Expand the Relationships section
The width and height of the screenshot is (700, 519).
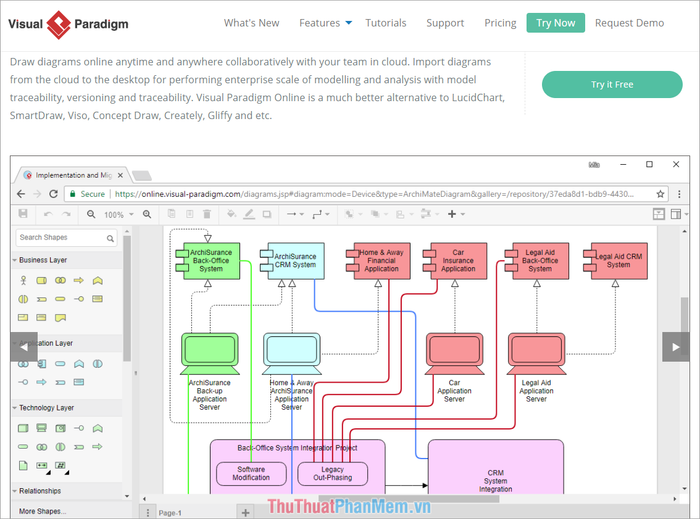pyautogui.click(x=67, y=491)
